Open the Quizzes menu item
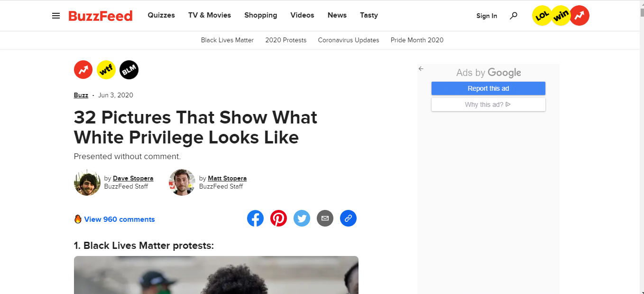644x294 pixels. pos(161,15)
